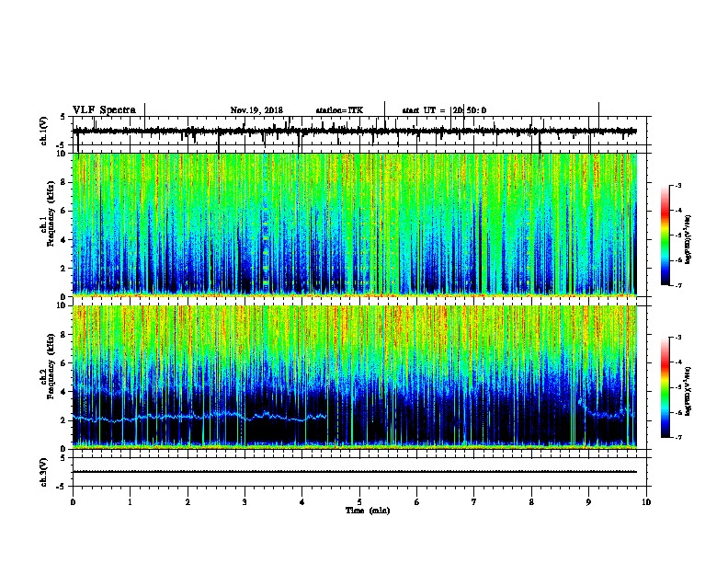Click tick label "9" on the time axis

(x=588, y=502)
